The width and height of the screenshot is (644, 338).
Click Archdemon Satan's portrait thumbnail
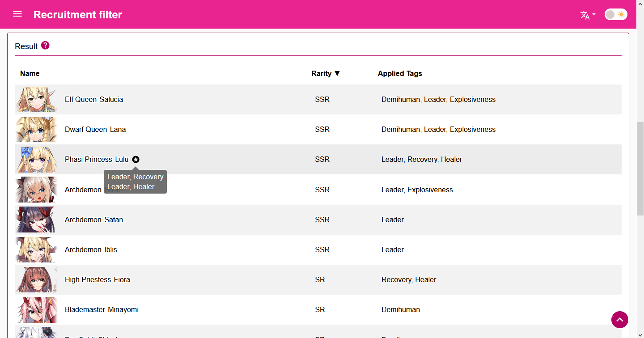point(36,220)
